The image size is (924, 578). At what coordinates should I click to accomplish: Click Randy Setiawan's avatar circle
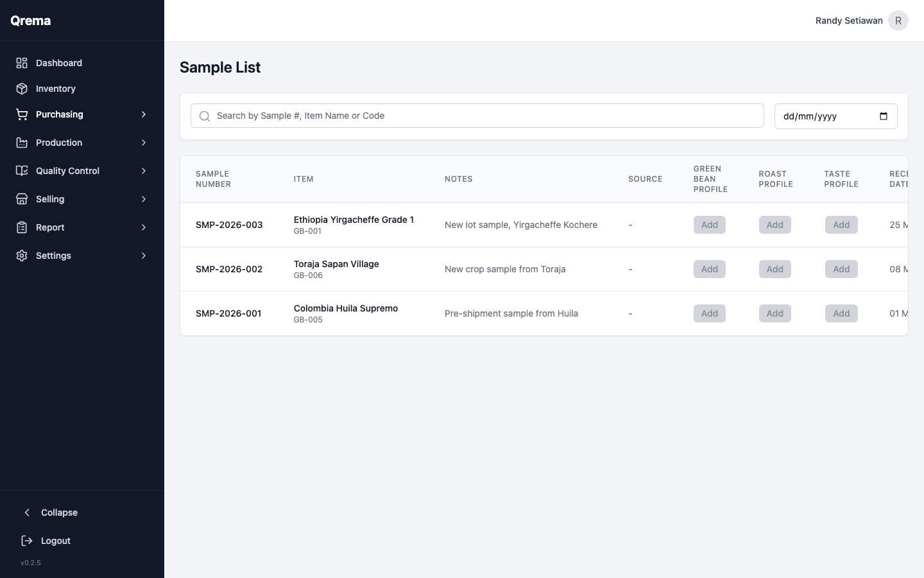(x=898, y=21)
